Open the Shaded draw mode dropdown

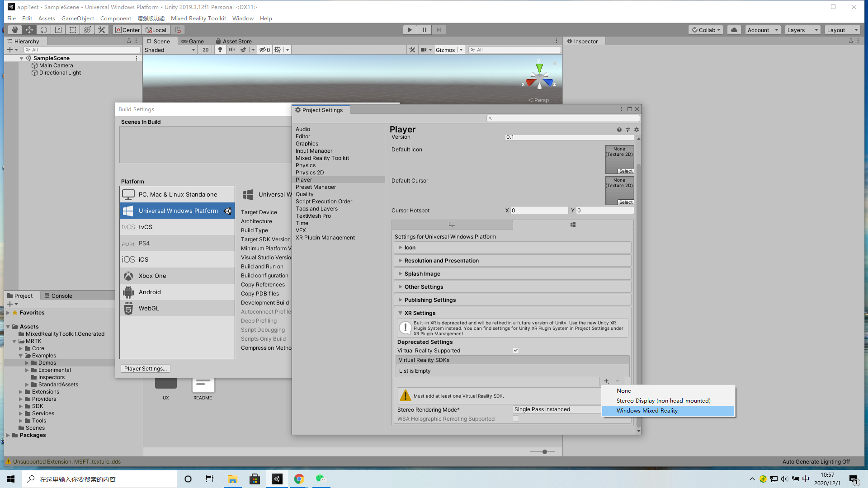coord(170,50)
